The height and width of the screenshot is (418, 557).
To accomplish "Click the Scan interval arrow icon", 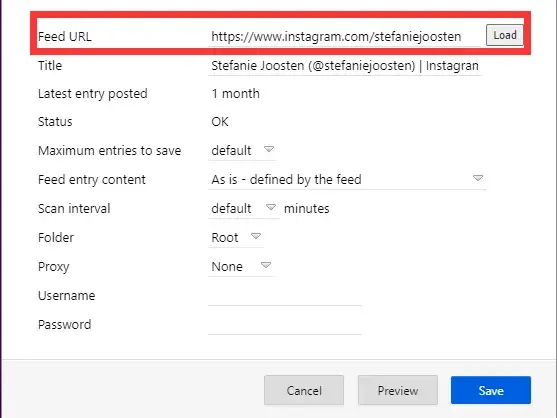I will click(x=271, y=207).
